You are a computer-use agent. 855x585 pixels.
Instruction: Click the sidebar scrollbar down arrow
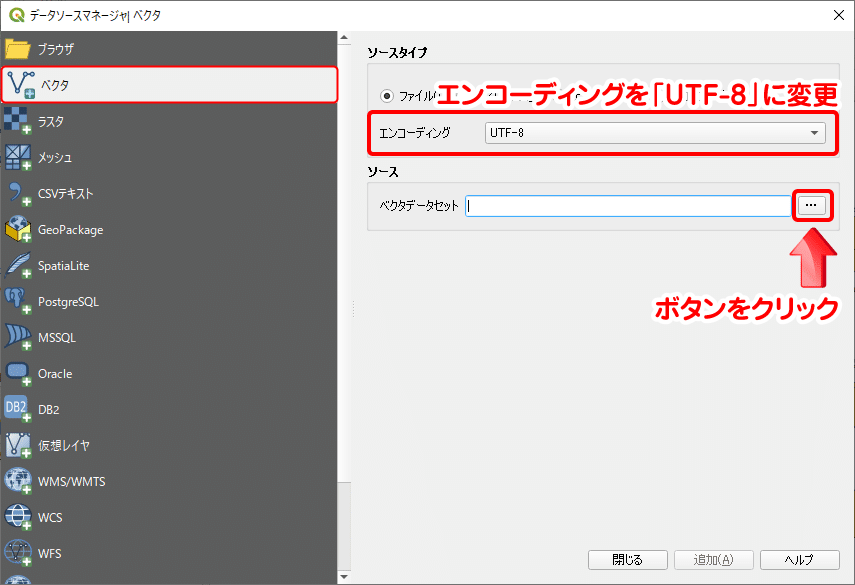coord(344,576)
